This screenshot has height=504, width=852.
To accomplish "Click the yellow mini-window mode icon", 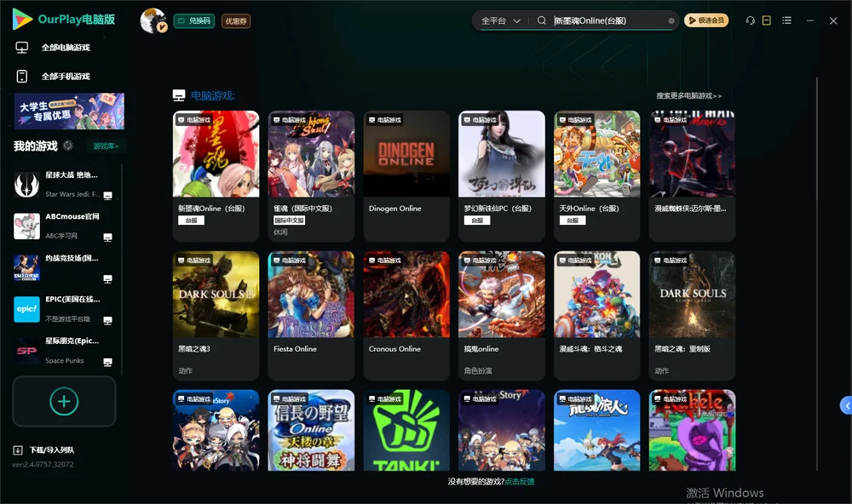I will pyautogui.click(x=767, y=20).
